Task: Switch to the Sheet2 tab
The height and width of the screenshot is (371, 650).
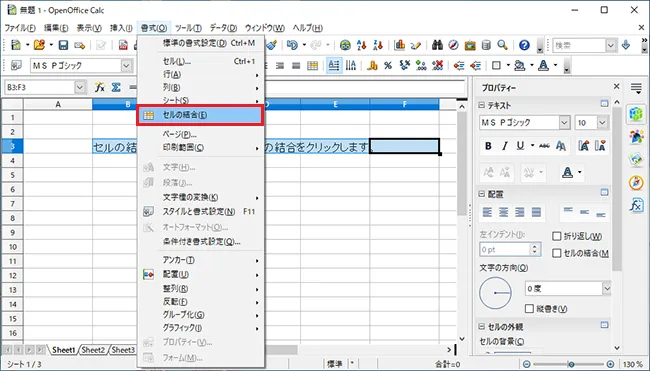Action: click(x=93, y=350)
